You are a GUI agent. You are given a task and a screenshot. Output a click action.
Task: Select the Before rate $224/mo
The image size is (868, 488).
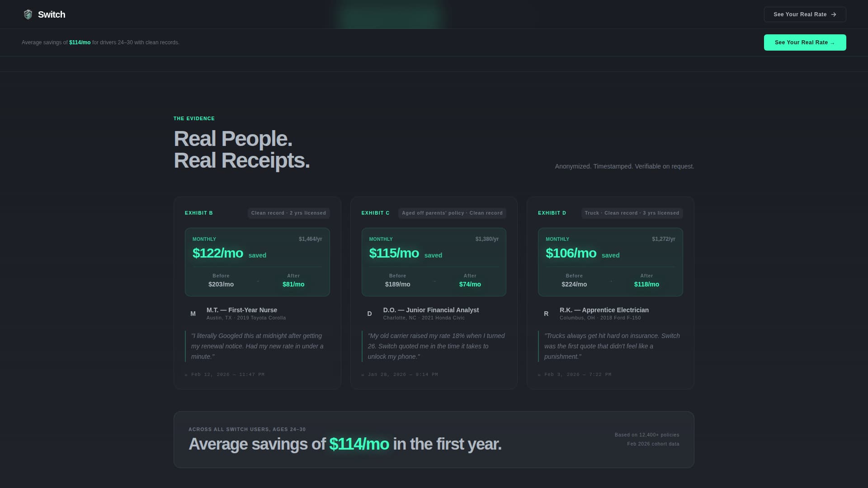[x=574, y=284]
